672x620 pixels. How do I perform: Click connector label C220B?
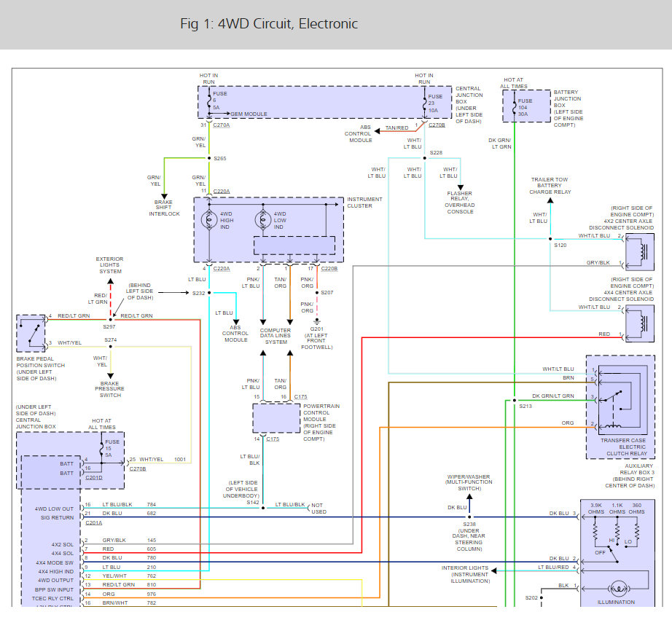[x=329, y=269]
